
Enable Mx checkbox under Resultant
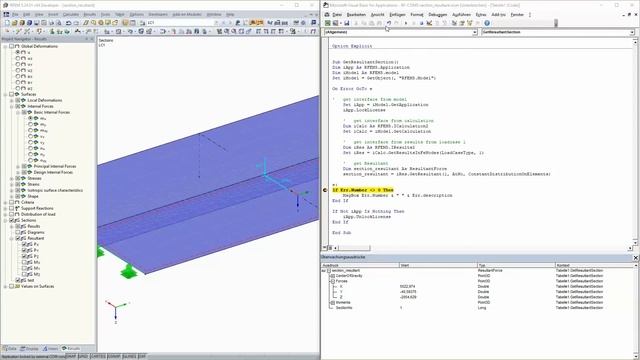(24, 262)
